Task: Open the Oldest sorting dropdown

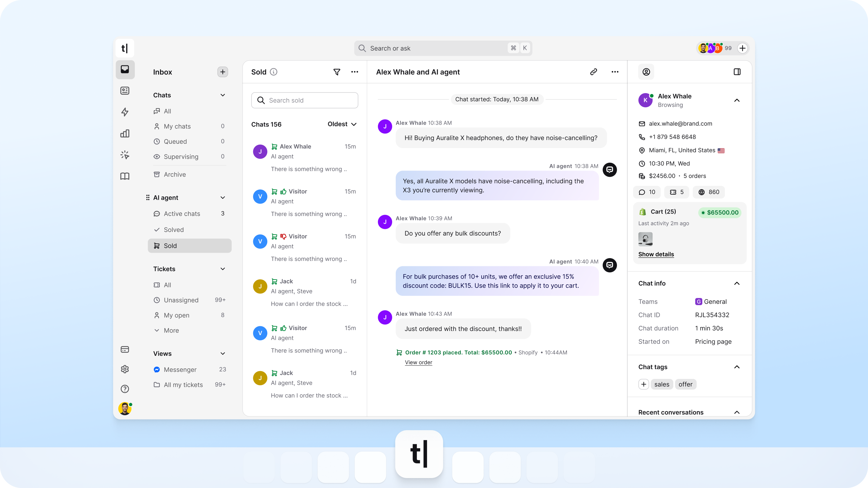Action: [x=342, y=124]
